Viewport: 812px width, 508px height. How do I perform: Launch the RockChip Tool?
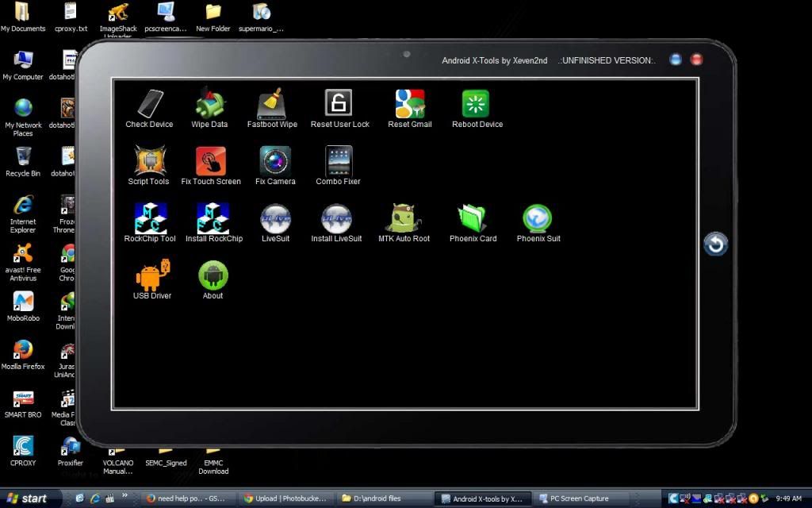[150, 219]
